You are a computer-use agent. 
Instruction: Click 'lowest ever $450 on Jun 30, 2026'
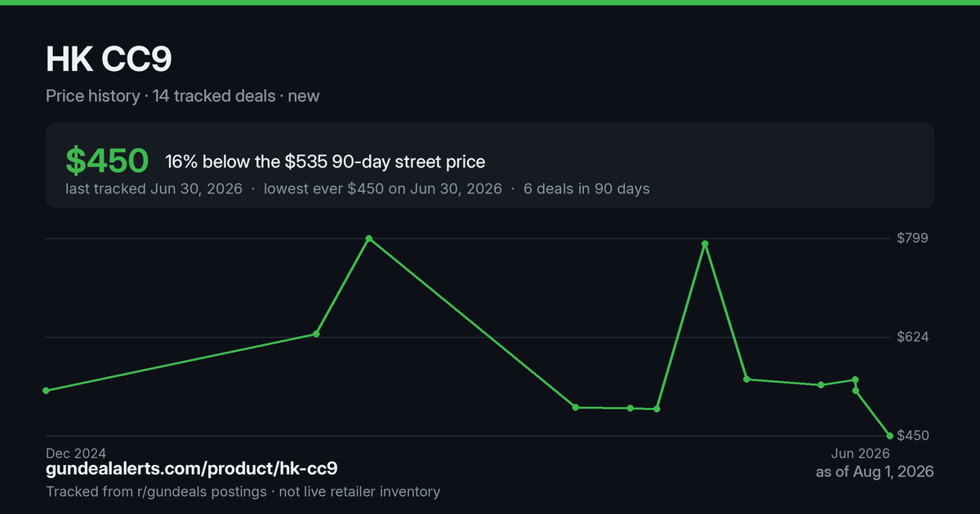383,188
